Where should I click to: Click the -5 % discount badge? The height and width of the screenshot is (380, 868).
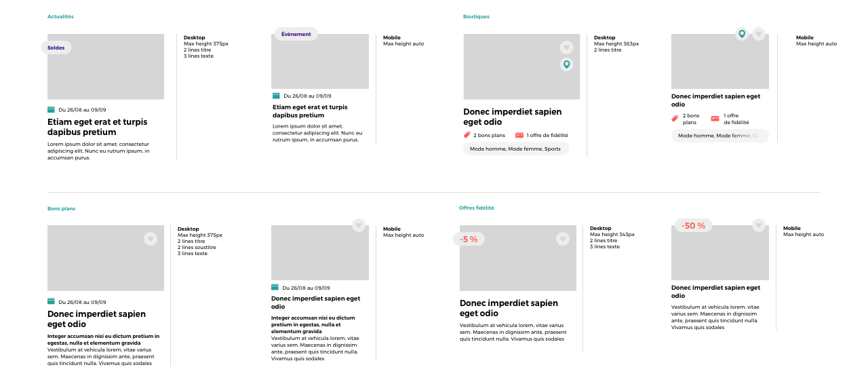(x=469, y=239)
